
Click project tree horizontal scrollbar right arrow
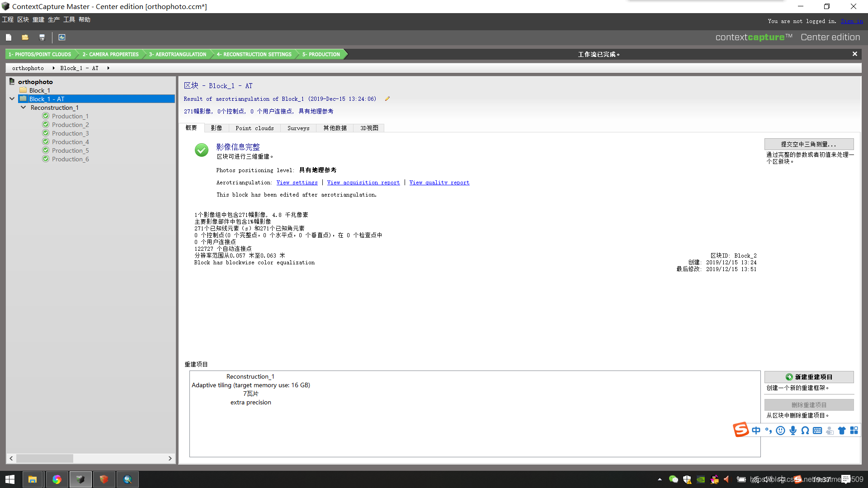pyautogui.click(x=170, y=458)
